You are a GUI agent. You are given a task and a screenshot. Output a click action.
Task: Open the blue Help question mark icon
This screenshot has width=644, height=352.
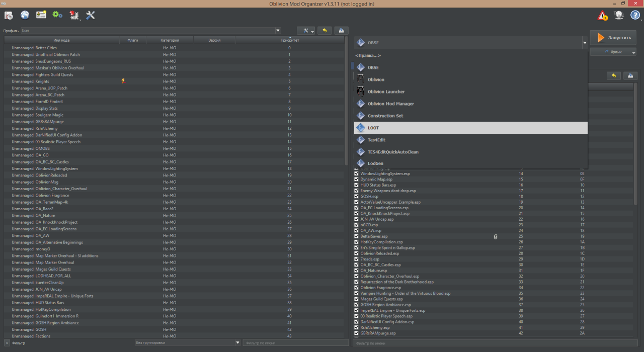click(x=634, y=16)
